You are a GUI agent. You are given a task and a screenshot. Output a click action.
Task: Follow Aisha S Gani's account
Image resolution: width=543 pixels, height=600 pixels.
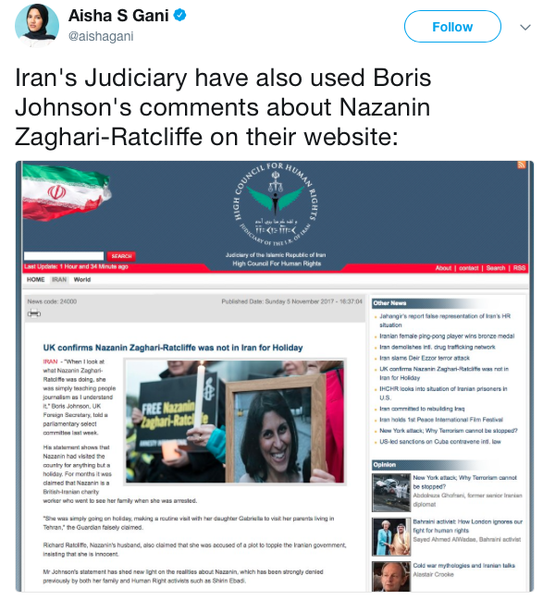point(452,26)
